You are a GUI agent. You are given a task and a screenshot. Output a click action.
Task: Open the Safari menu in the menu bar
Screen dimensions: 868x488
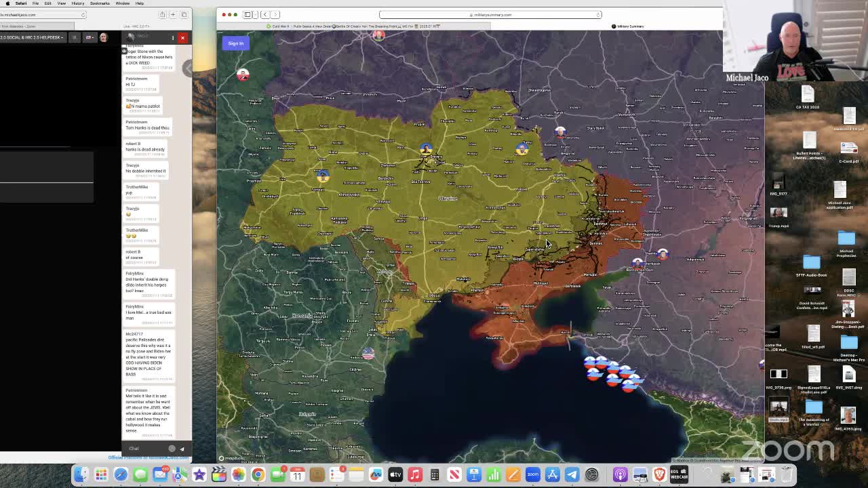[21, 3]
